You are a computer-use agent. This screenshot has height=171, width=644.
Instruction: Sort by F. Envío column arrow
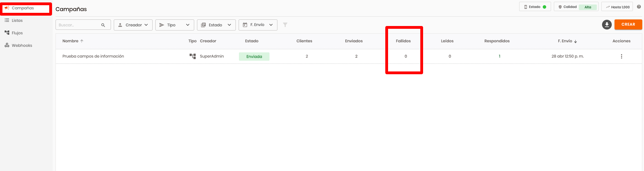tap(575, 41)
